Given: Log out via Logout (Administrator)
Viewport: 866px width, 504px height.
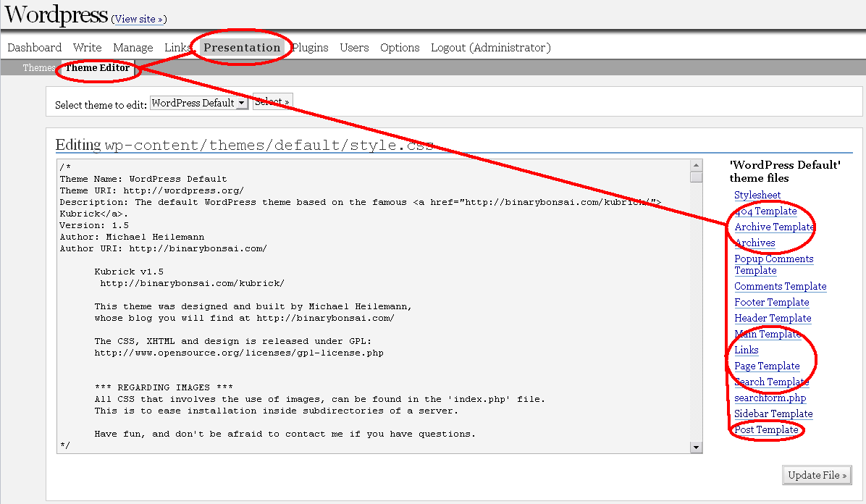Looking at the screenshot, I should pyautogui.click(x=490, y=48).
